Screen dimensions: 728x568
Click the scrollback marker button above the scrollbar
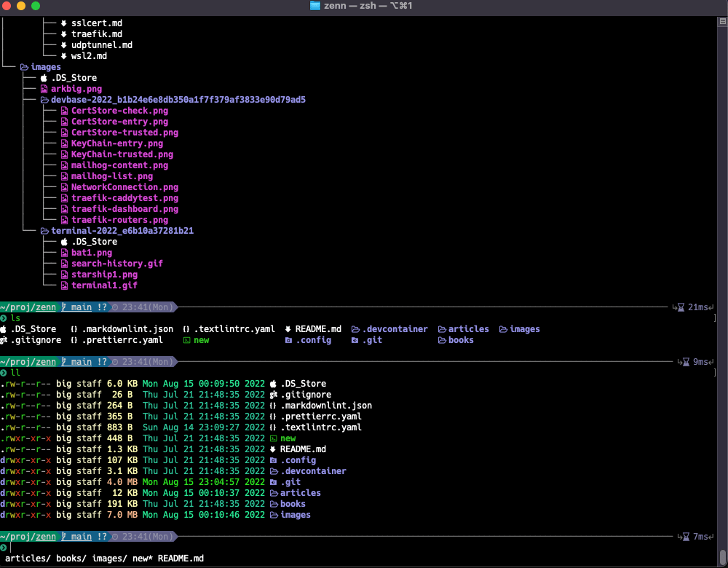[723, 21]
